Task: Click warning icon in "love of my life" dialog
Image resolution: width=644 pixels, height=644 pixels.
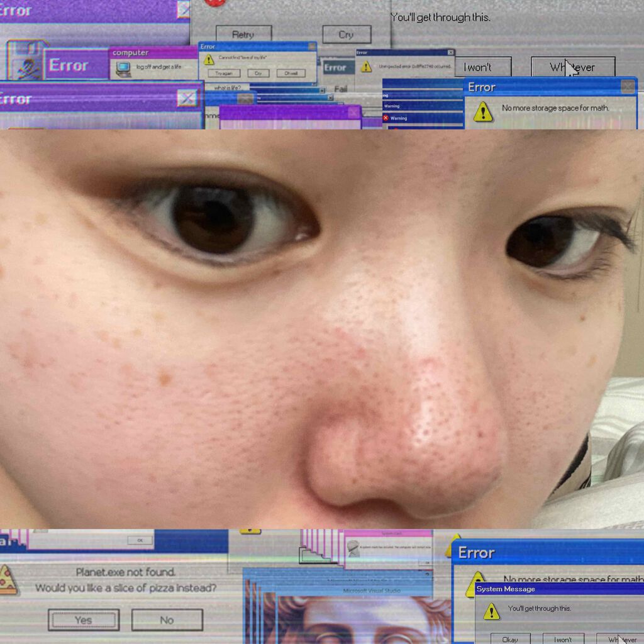Action: coord(208,60)
